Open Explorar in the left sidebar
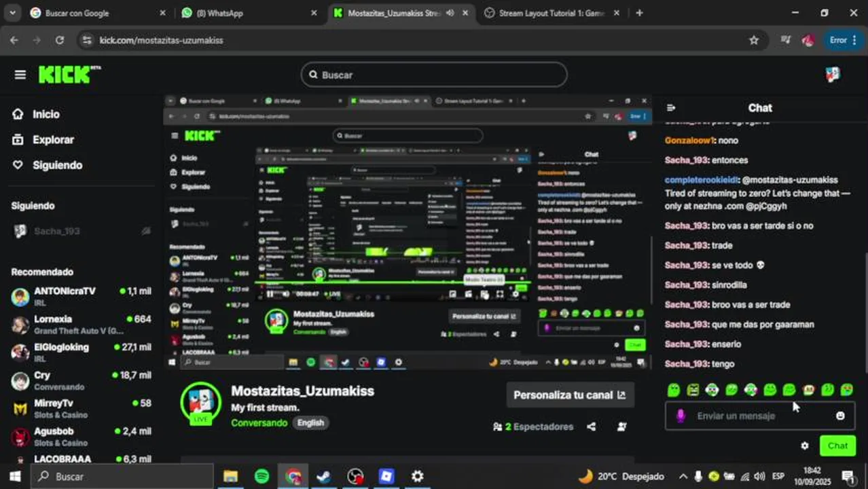This screenshot has height=489, width=868. 53,139
